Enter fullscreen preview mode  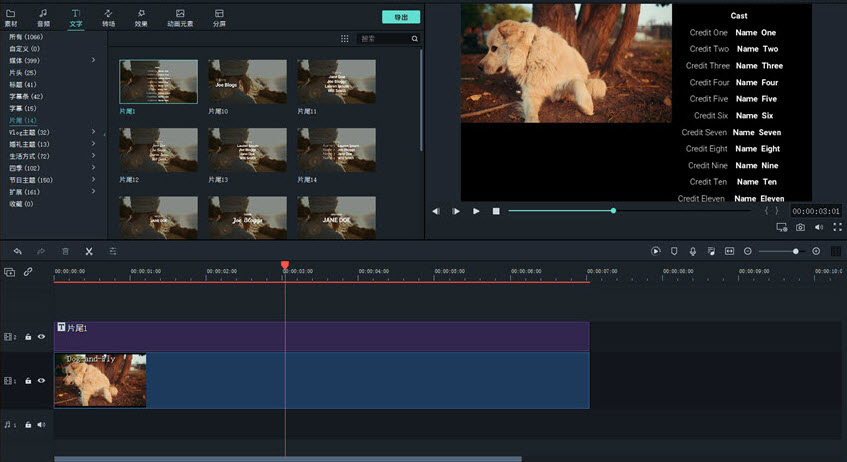click(837, 228)
